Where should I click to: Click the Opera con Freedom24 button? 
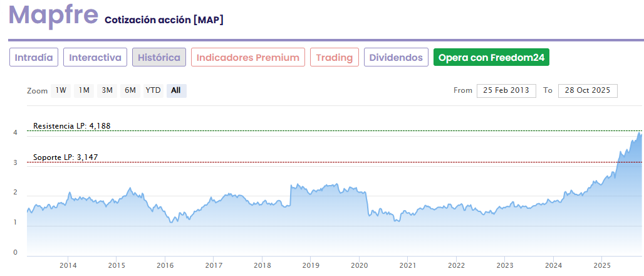[x=491, y=58]
